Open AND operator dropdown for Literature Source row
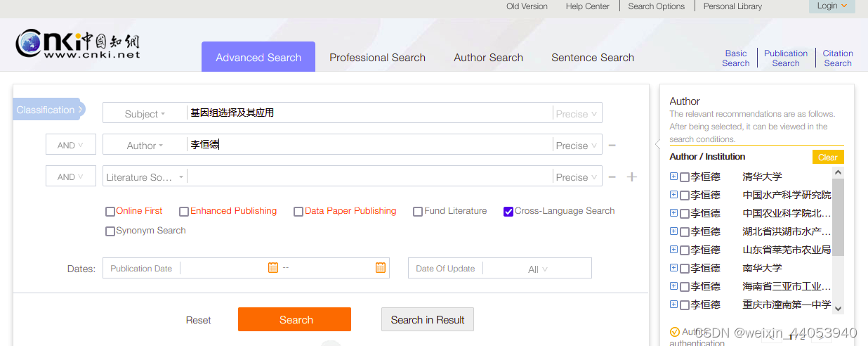Viewport: 868px width, 346px height. pos(70,177)
